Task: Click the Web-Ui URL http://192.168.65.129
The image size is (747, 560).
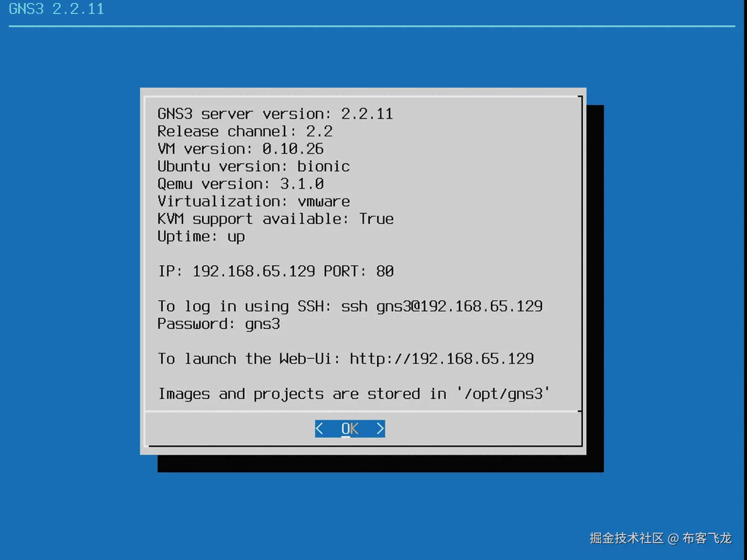Action: (x=442, y=359)
